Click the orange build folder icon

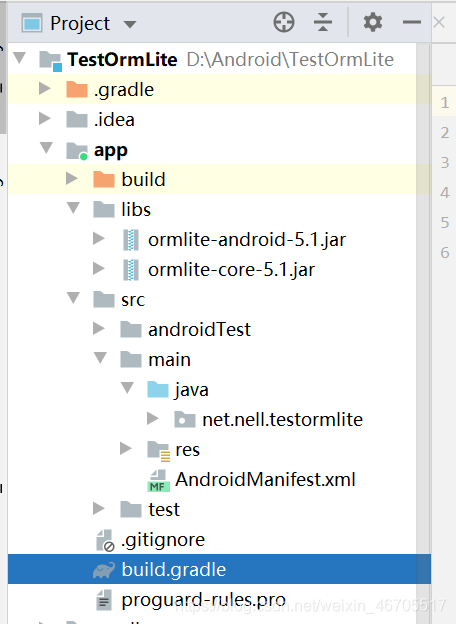(104, 179)
